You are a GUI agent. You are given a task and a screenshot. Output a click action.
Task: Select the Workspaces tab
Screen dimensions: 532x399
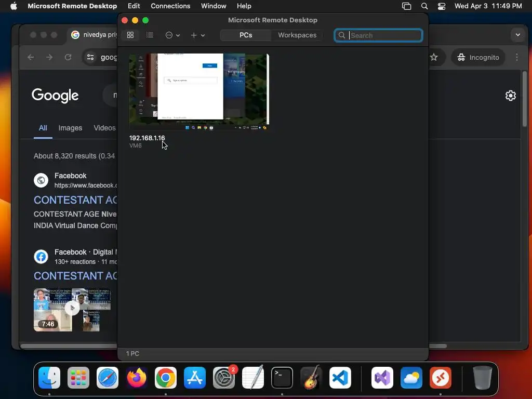(297, 35)
